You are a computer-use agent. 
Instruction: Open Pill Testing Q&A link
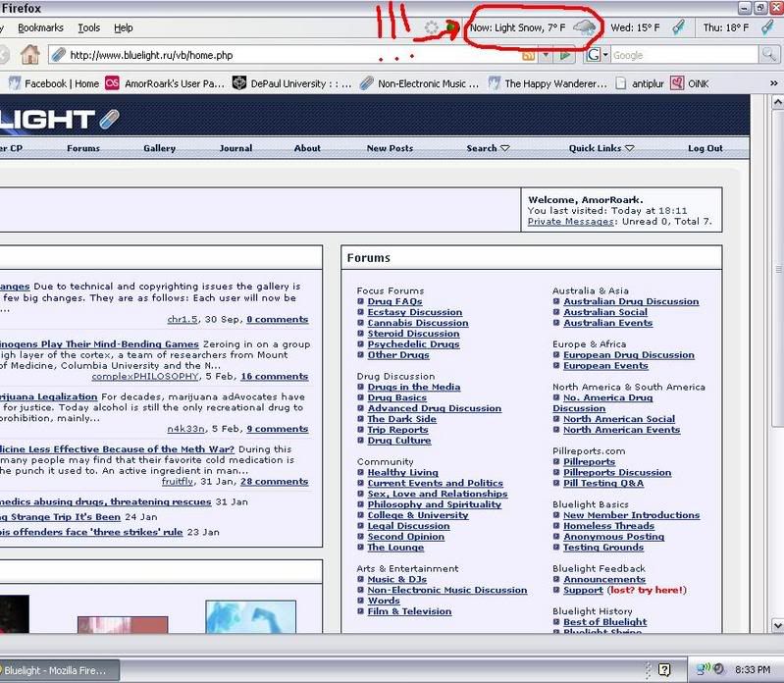click(603, 483)
